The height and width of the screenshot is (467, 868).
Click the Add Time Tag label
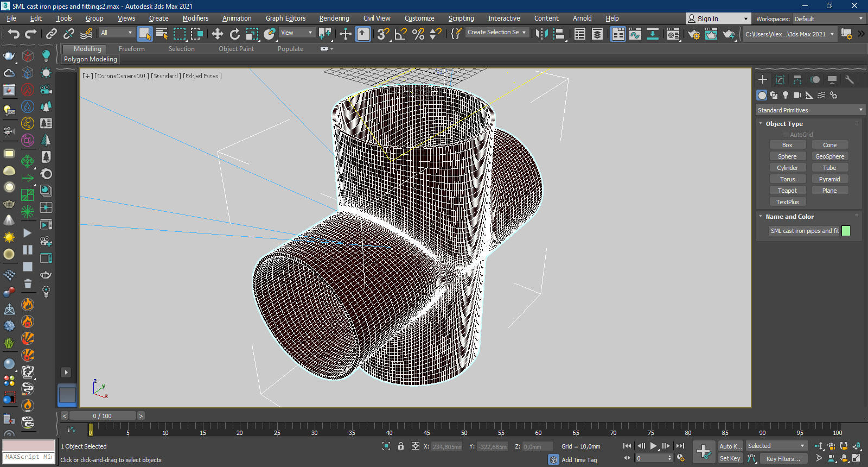pyautogui.click(x=579, y=460)
